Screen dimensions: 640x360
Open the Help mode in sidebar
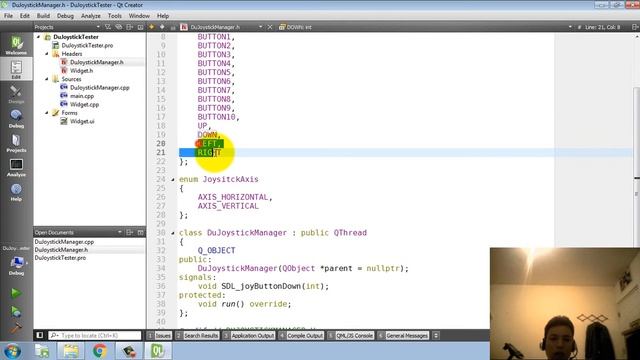(16, 192)
